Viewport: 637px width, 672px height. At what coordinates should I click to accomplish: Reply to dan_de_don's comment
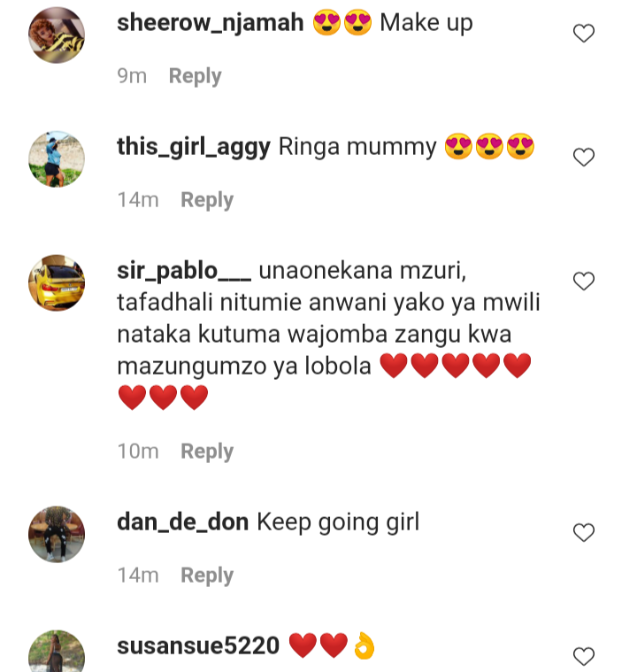pos(207,575)
